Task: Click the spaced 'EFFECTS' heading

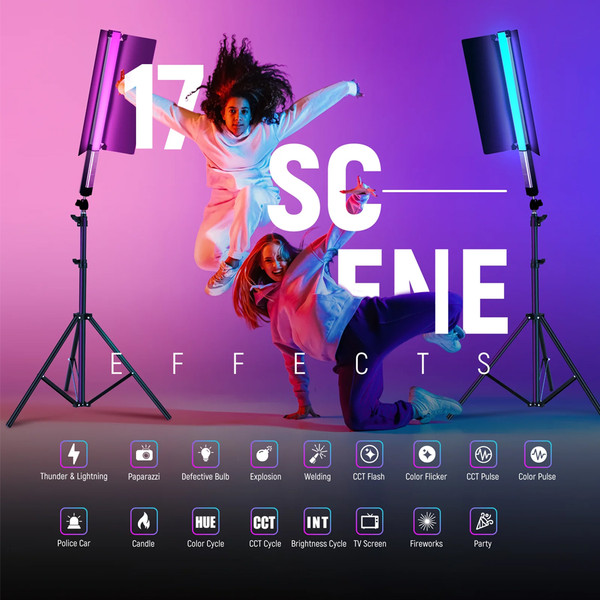Action: (301, 364)
